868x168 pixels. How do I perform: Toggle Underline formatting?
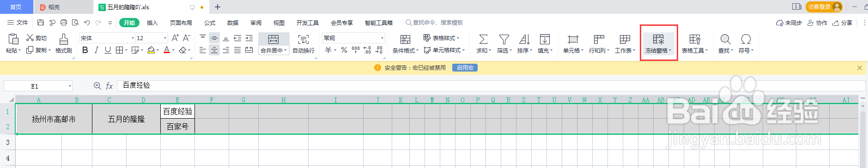[x=108, y=50]
